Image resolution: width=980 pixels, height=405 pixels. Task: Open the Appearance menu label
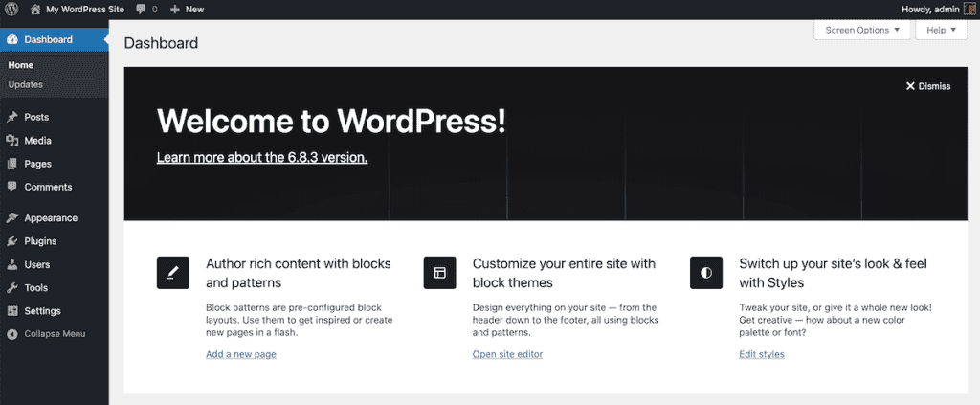pyautogui.click(x=51, y=218)
